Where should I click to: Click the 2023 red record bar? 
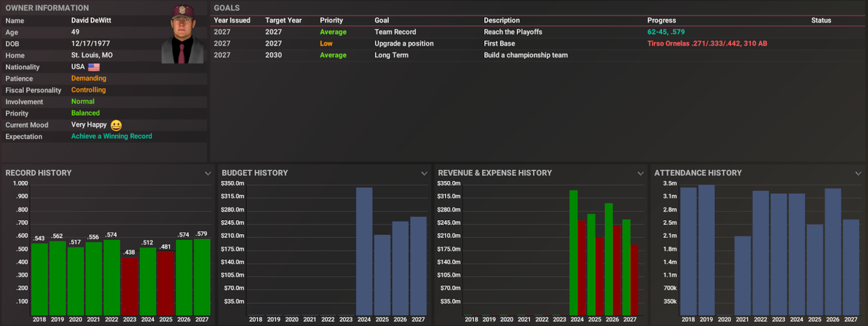point(130,285)
